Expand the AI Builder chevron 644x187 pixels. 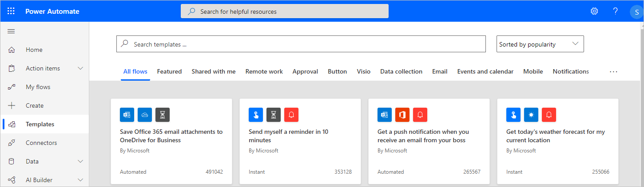(80, 180)
